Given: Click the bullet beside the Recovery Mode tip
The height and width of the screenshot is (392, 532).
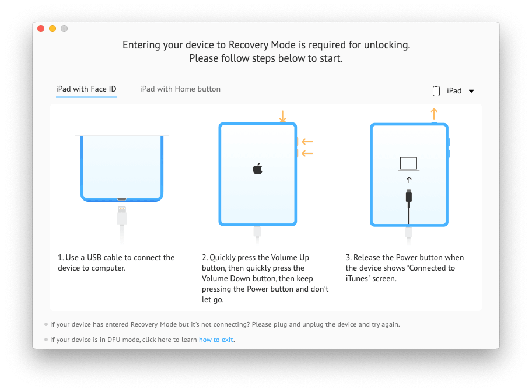Looking at the screenshot, I should [46, 324].
